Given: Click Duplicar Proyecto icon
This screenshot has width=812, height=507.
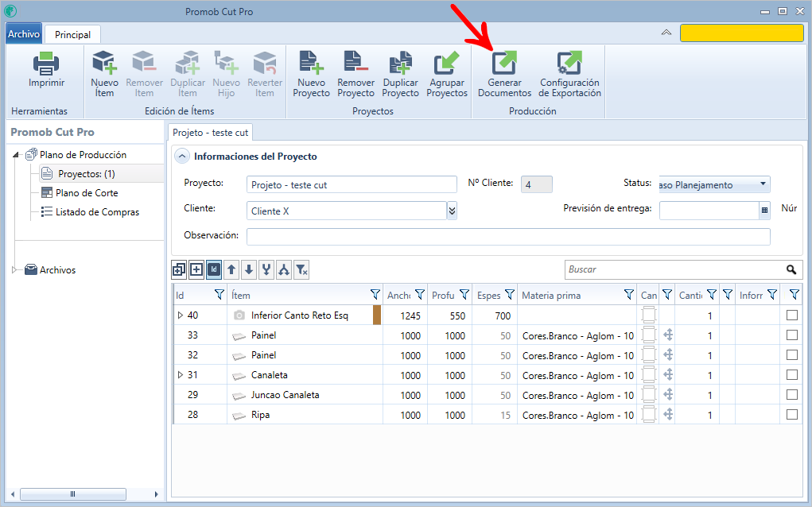Looking at the screenshot, I should [401, 63].
